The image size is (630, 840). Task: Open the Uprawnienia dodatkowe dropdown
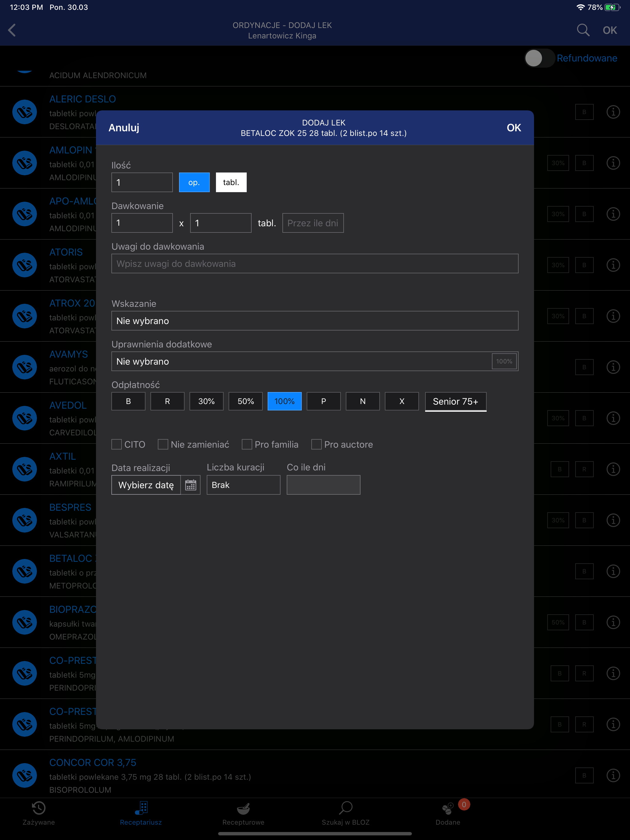(x=315, y=361)
